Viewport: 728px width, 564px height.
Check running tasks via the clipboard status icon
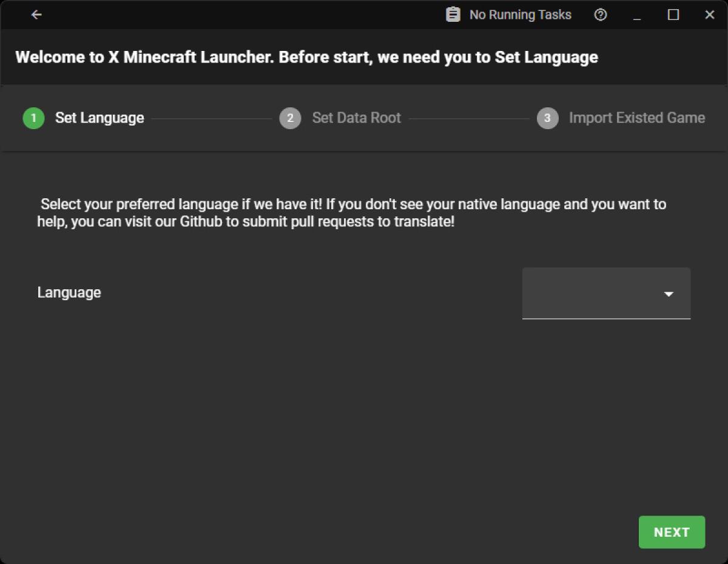click(x=453, y=14)
